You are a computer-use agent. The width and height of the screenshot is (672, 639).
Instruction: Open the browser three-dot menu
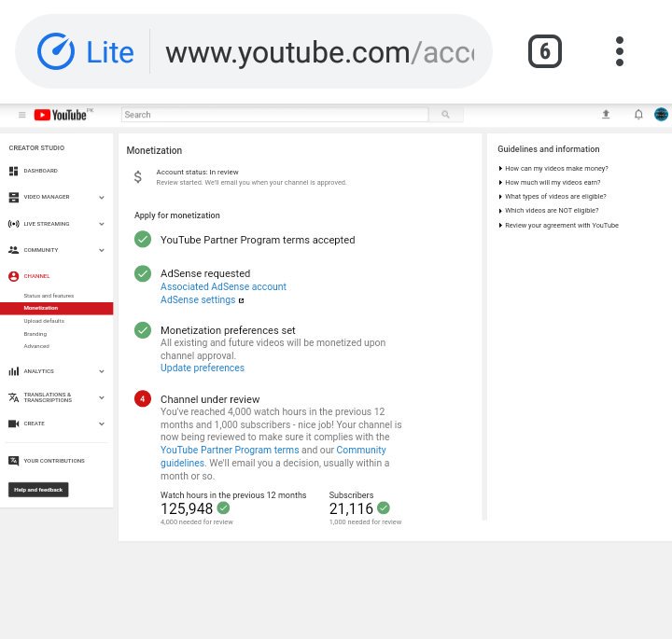pyautogui.click(x=620, y=51)
